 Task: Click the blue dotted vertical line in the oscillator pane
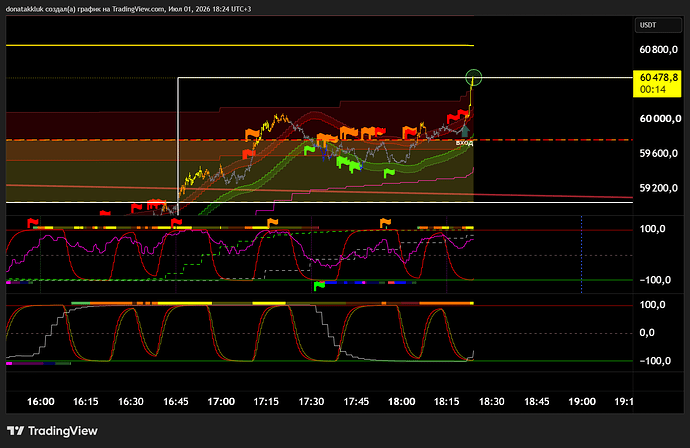pyautogui.click(x=582, y=254)
